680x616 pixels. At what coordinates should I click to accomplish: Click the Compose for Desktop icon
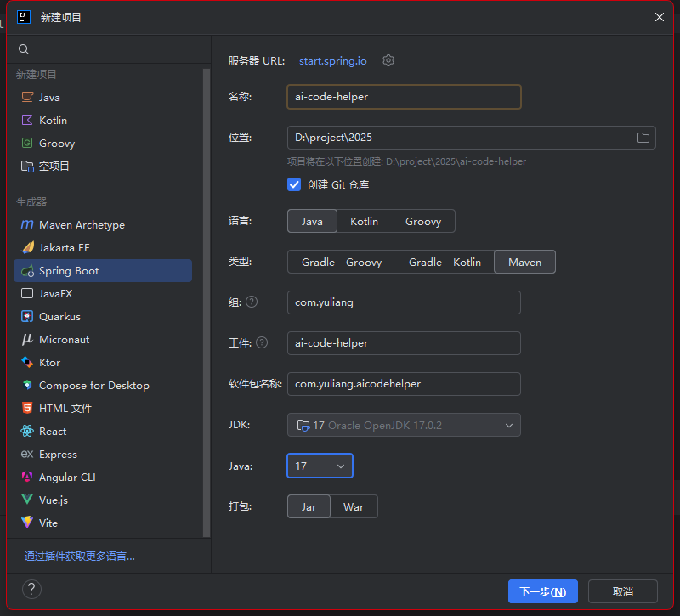[27, 386]
